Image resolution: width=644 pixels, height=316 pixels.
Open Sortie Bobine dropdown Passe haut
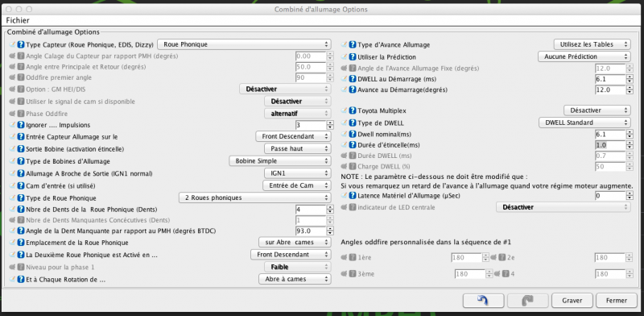click(297, 149)
